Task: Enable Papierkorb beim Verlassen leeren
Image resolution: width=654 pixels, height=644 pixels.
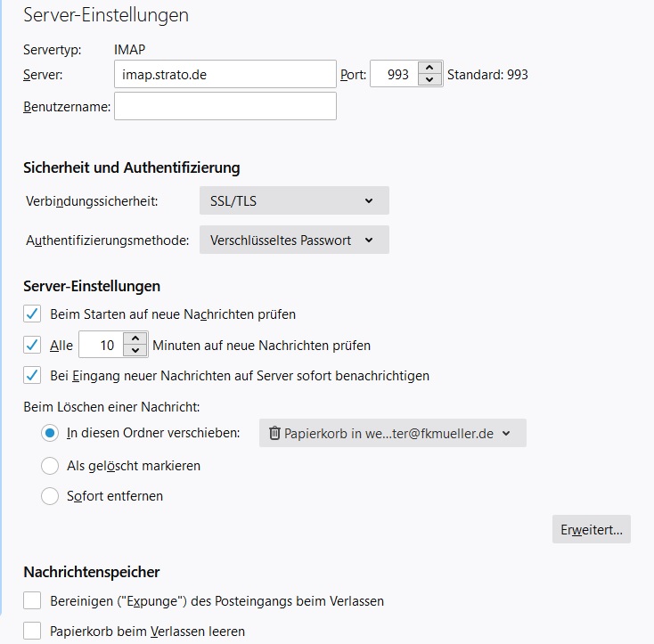Action: click(32, 631)
